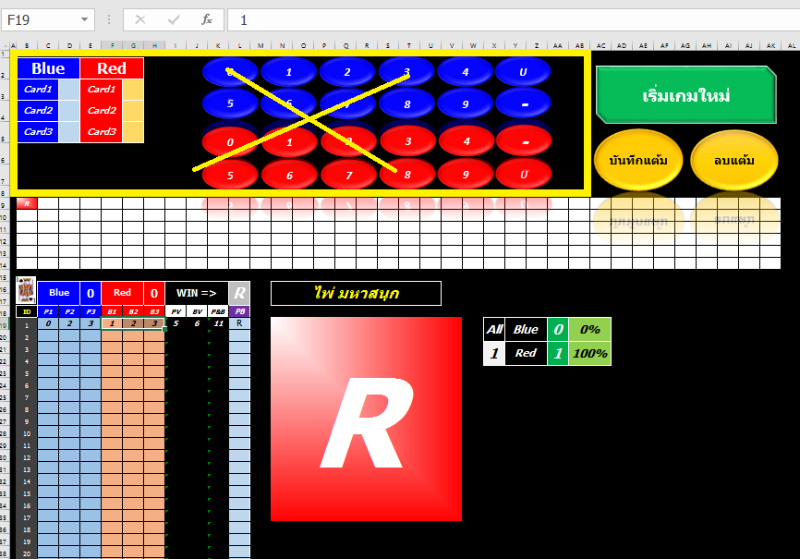Image resolution: width=800 pixels, height=559 pixels.
Task: Click the Insert Function fx icon
Action: point(206,20)
